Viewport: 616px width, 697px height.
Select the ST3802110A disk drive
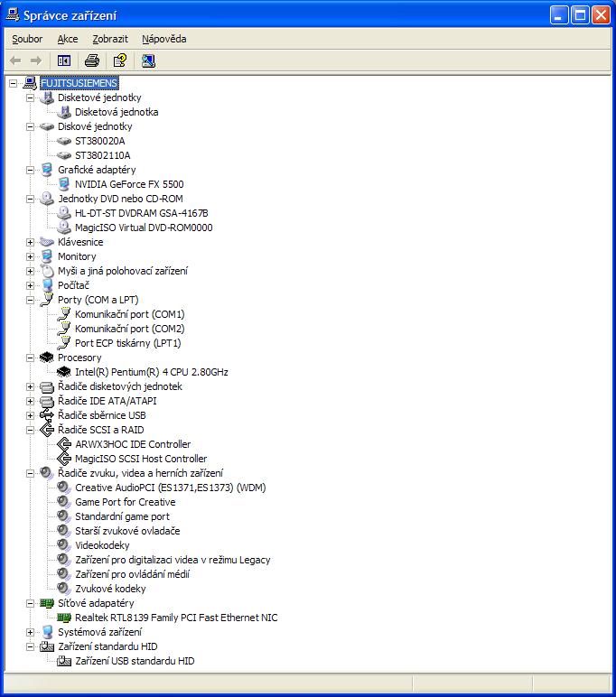tap(102, 155)
